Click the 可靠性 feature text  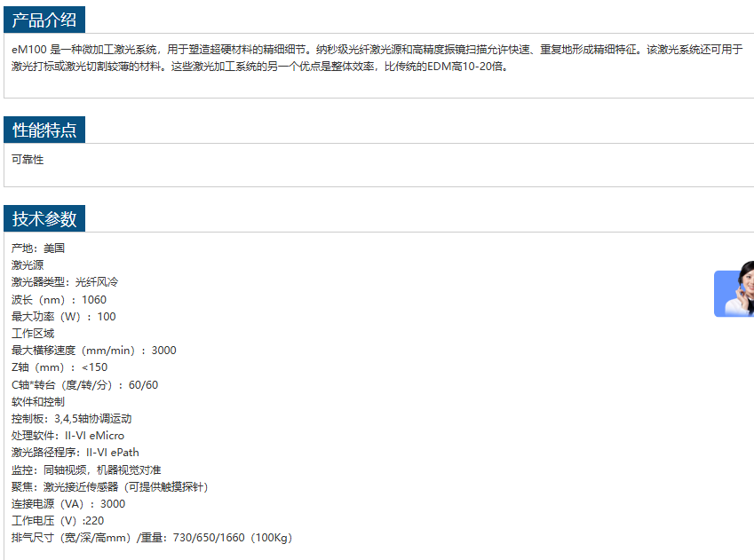pyautogui.click(x=28, y=160)
